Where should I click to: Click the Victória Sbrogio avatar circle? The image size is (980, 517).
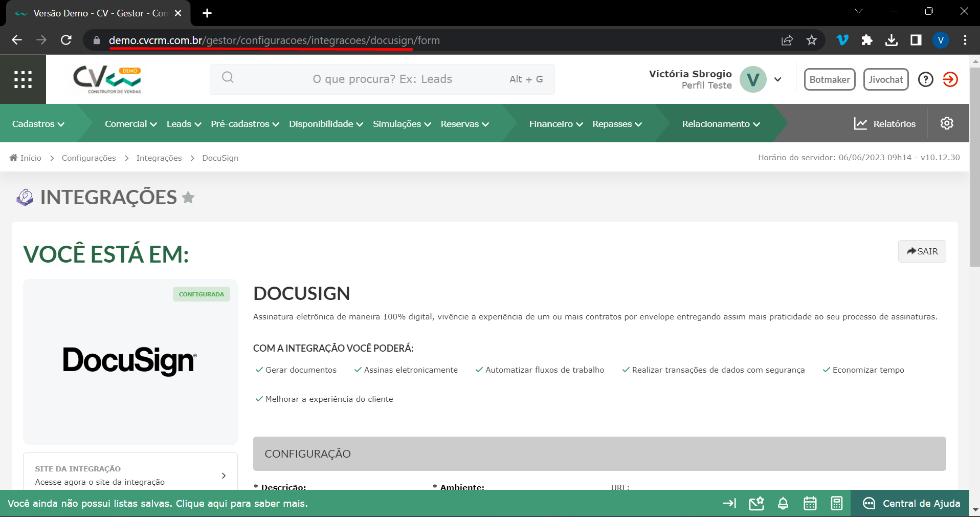click(753, 79)
